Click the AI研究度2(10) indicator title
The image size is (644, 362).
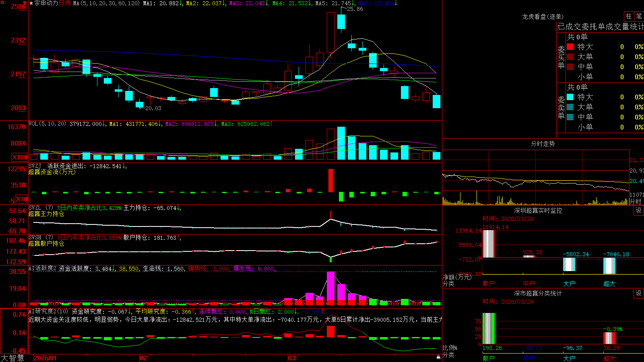click(48, 311)
